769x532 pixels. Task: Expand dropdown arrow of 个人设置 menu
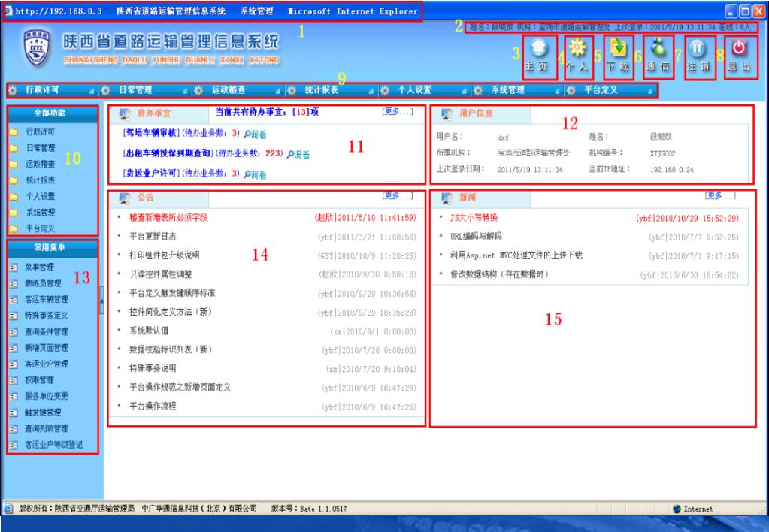coord(464,91)
